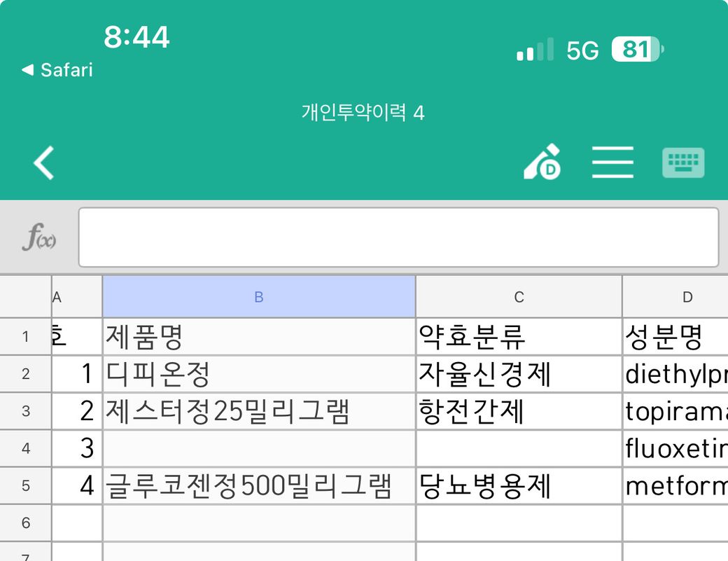Screen dimensions: 728x561
Task: Return to Safari via status bar link
Action: (57, 70)
